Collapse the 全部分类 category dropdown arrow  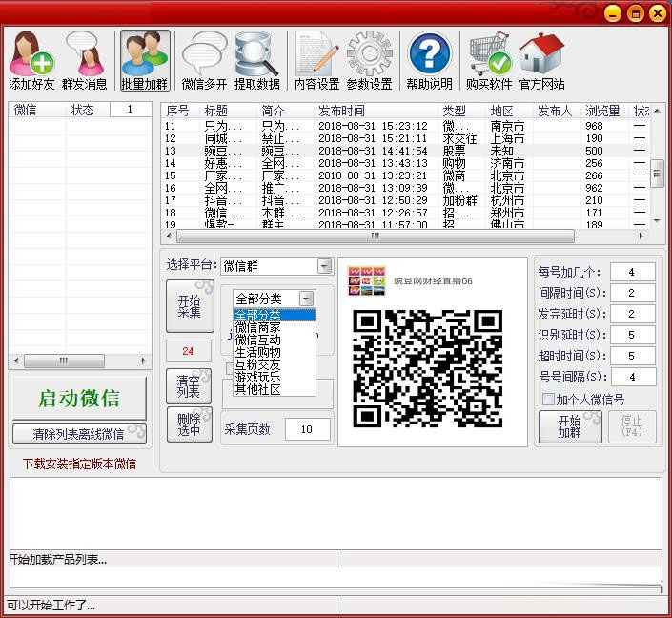306,299
